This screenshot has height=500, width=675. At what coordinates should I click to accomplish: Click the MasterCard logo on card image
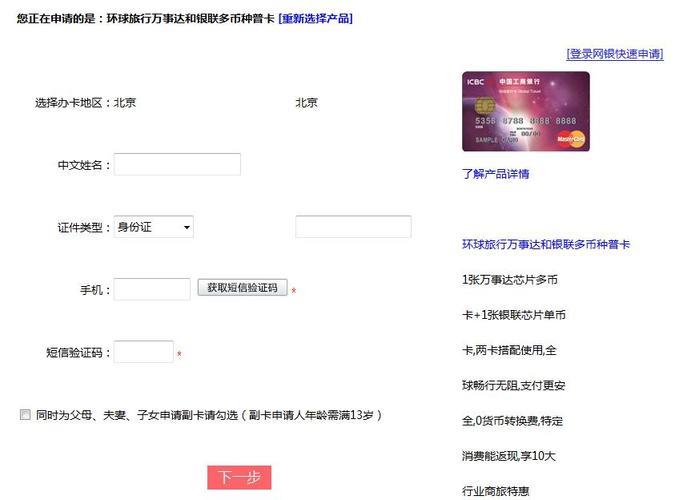click(x=571, y=136)
